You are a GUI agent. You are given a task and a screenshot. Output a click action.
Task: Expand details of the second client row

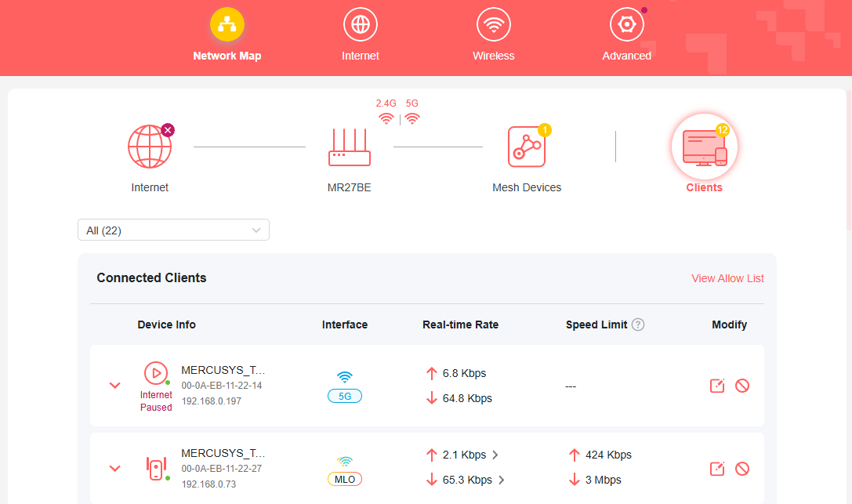[x=114, y=468]
